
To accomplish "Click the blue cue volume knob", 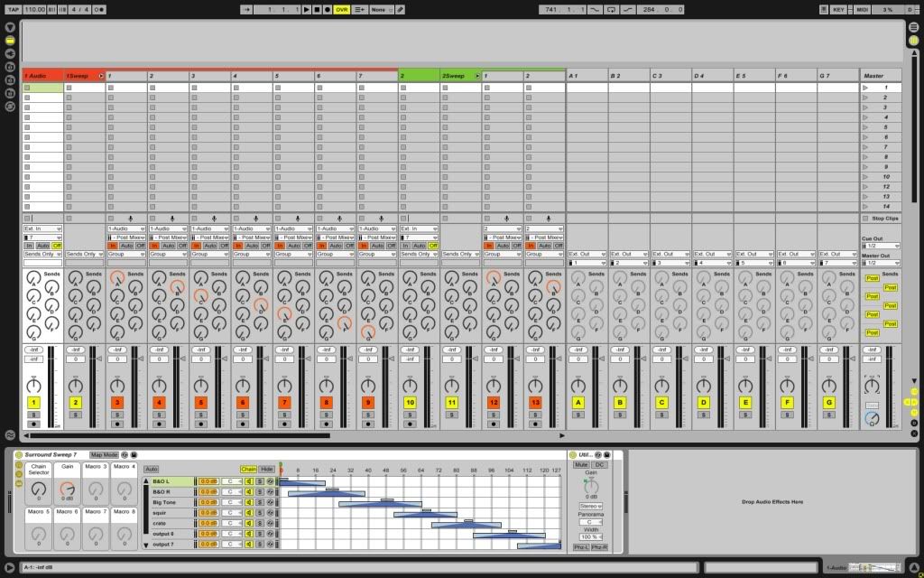I will (x=872, y=419).
